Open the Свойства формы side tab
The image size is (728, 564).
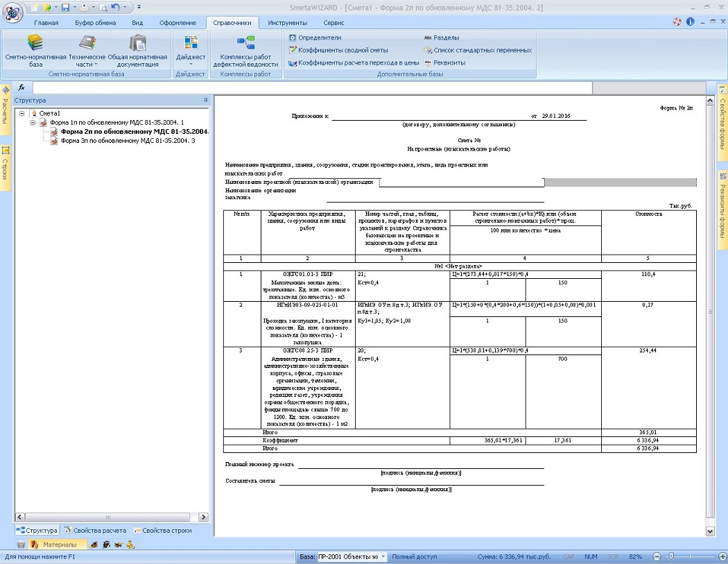(x=723, y=121)
